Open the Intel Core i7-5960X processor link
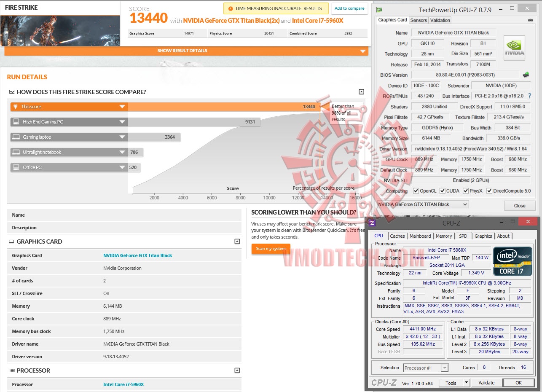542x392 pixels. (x=123, y=384)
